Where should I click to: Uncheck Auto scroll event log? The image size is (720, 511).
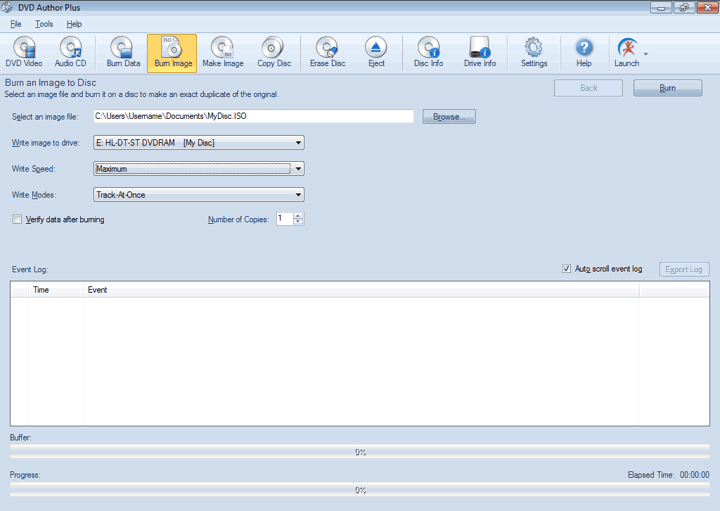pos(568,269)
